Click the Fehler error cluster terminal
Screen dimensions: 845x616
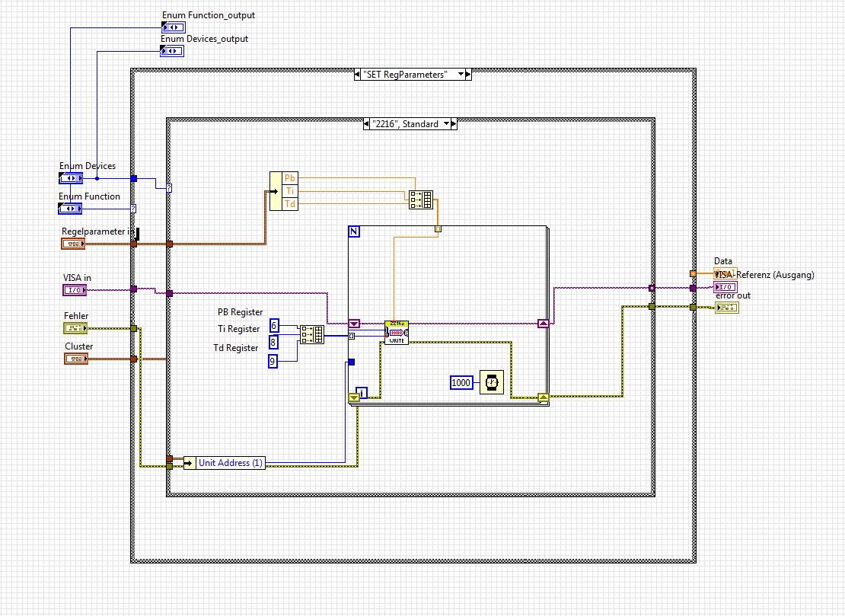point(75,328)
